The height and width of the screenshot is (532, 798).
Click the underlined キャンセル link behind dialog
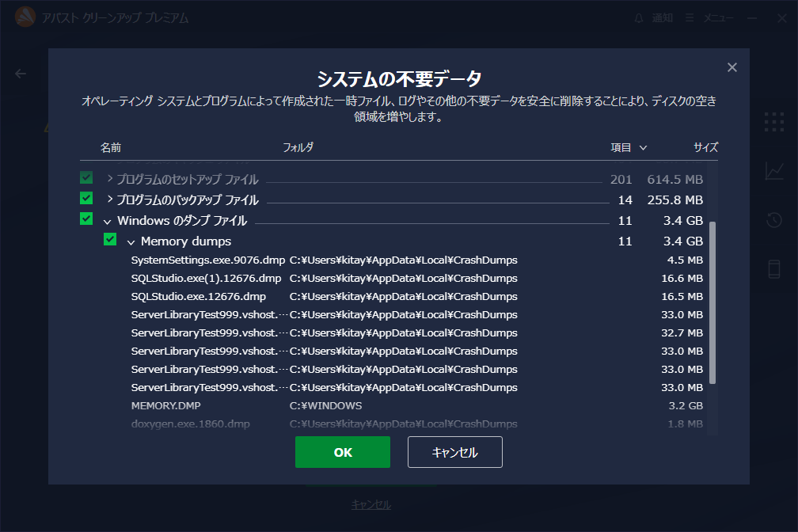(371, 504)
